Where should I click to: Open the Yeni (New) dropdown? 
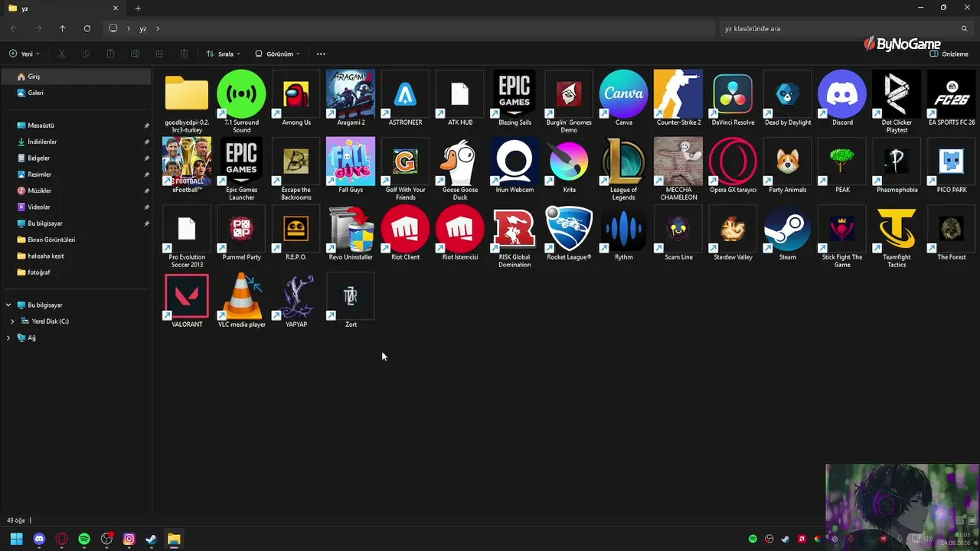click(24, 54)
